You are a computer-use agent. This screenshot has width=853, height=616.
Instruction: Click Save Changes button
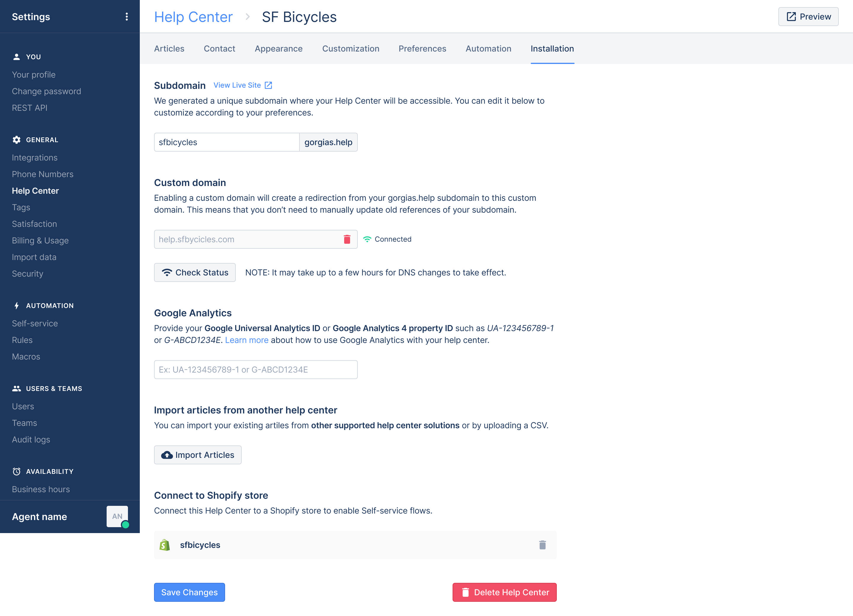[190, 592]
